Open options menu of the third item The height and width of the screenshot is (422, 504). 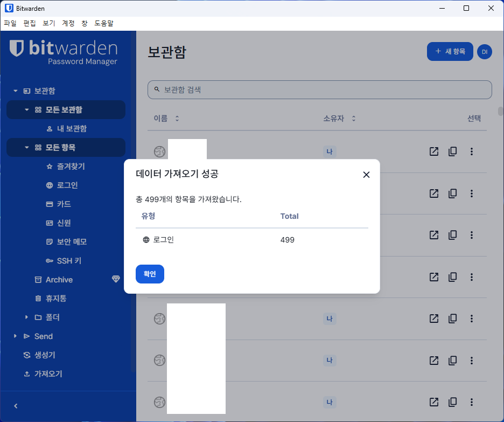[x=472, y=235]
